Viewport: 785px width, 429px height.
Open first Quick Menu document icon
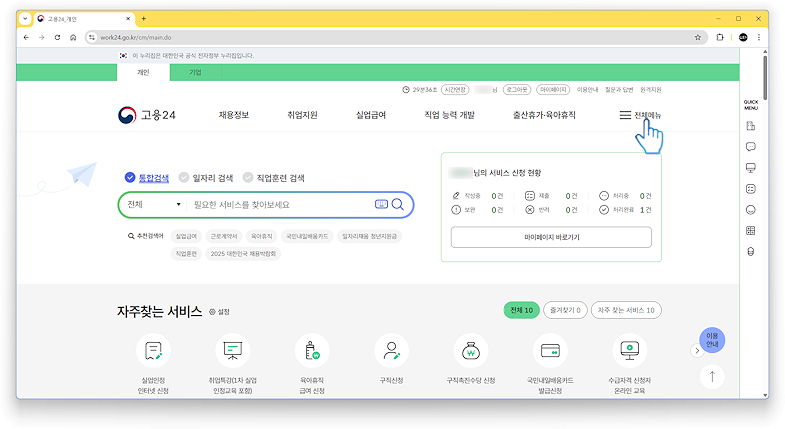tap(750, 126)
